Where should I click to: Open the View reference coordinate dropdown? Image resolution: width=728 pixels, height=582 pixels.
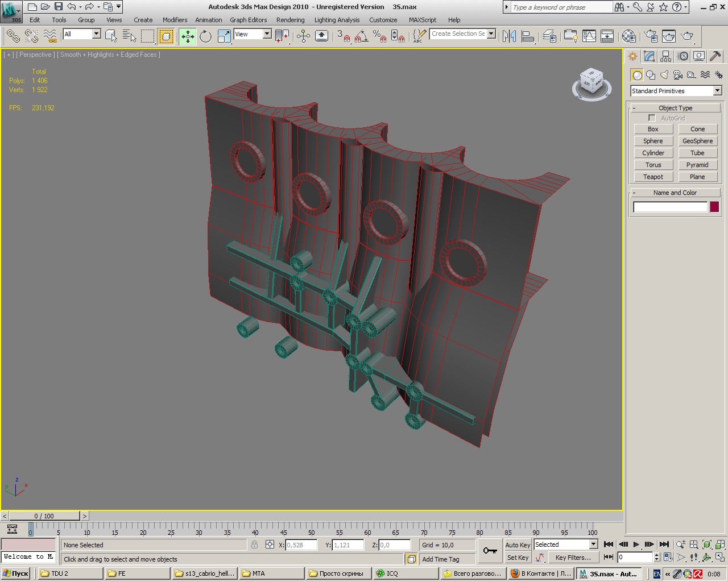coord(267,34)
